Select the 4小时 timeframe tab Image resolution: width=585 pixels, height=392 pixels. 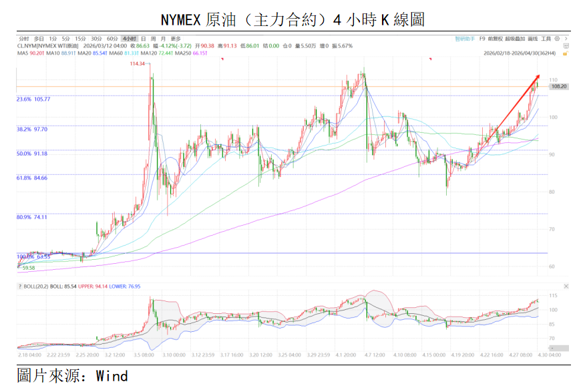click(x=129, y=39)
